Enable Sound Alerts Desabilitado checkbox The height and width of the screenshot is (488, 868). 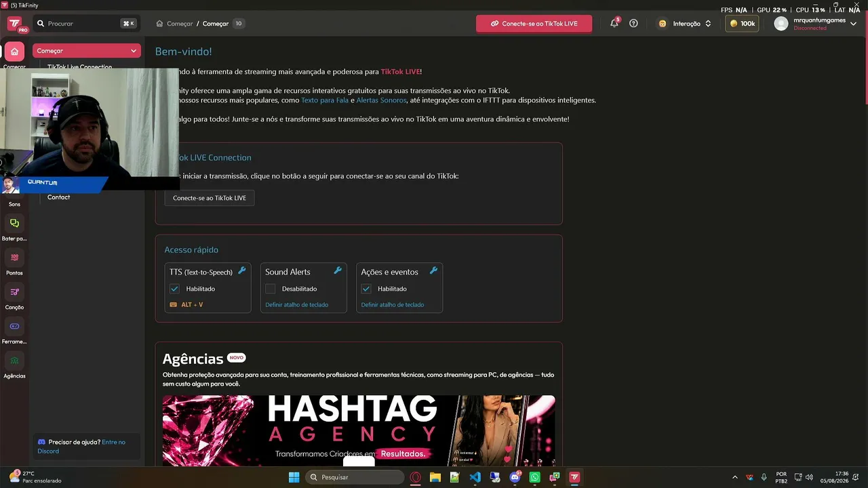point(270,289)
